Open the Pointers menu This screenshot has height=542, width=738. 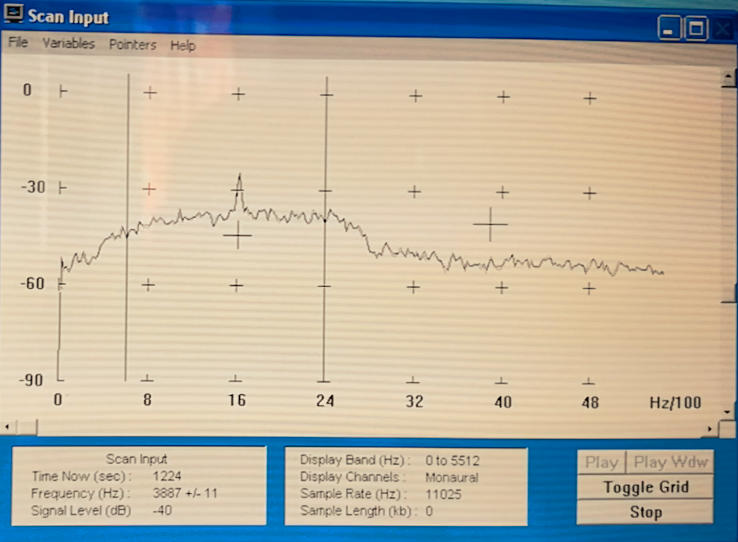pyautogui.click(x=133, y=45)
